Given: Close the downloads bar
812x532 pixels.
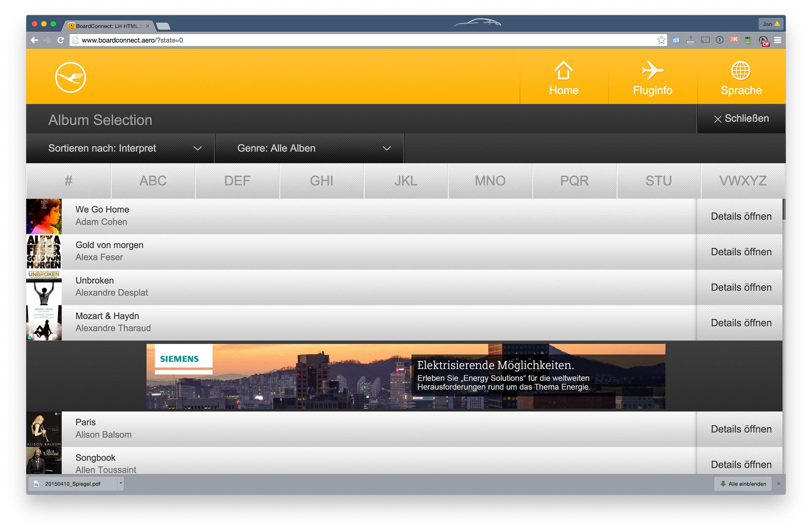Looking at the screenshot, I should click(x=779, y=484).
